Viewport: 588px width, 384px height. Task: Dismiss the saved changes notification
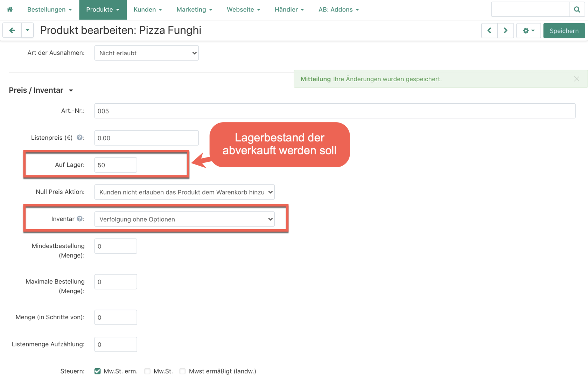pyautogui.click(x=576, y=79)
